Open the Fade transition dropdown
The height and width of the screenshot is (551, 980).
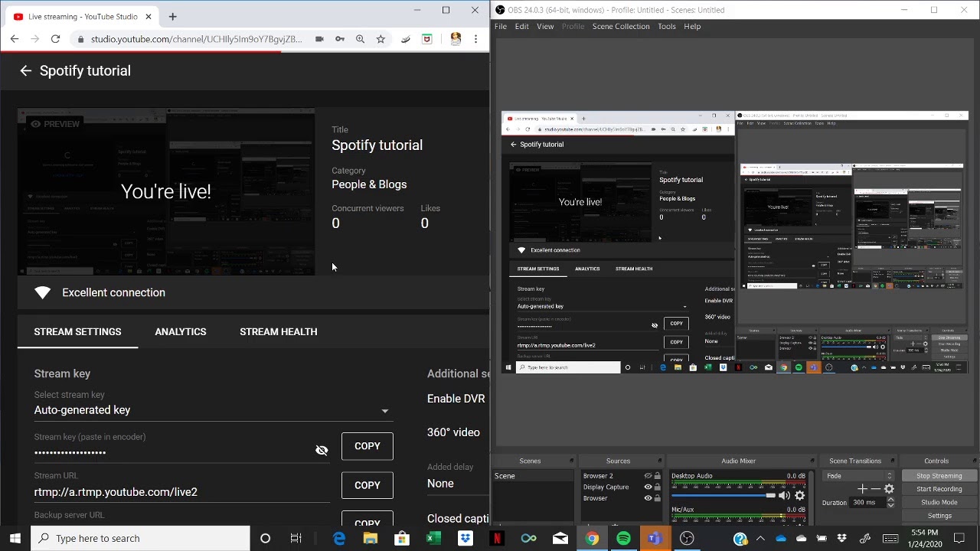[x=858, y=476]
